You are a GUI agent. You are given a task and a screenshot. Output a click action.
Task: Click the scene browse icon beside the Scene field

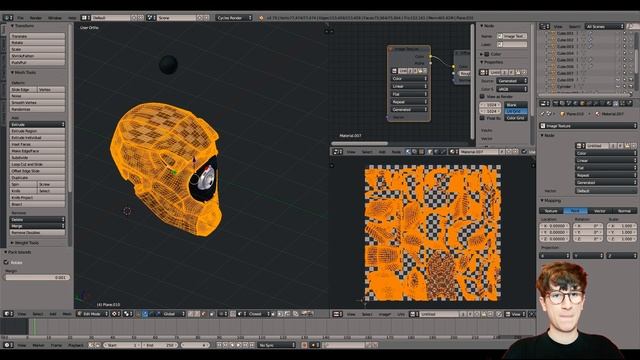pyautogui.click(x=151, y=18)
